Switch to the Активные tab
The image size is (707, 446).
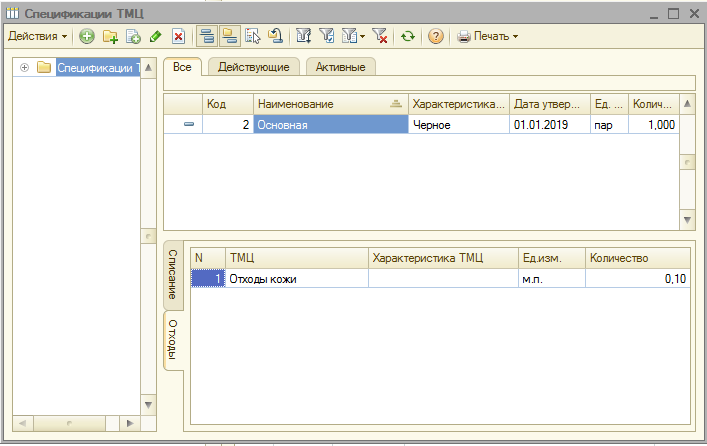click(340, 67)
